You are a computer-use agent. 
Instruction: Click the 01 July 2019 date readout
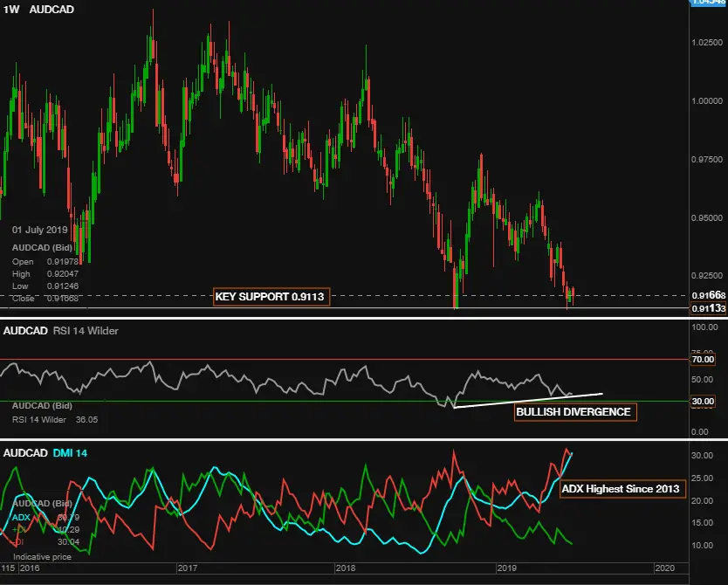click(40, 230)
